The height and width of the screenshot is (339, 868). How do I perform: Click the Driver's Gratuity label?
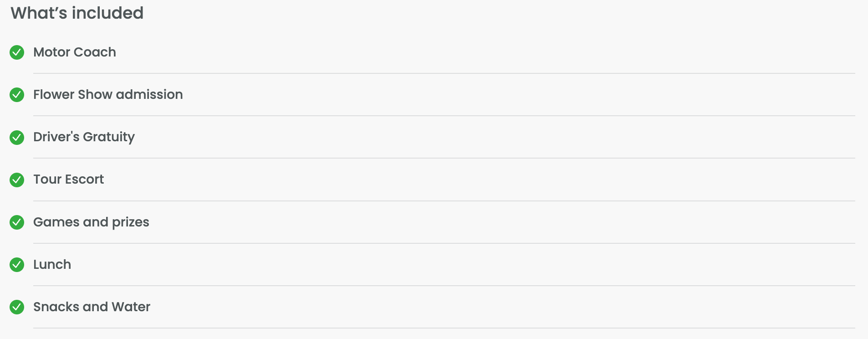(84, 137)
